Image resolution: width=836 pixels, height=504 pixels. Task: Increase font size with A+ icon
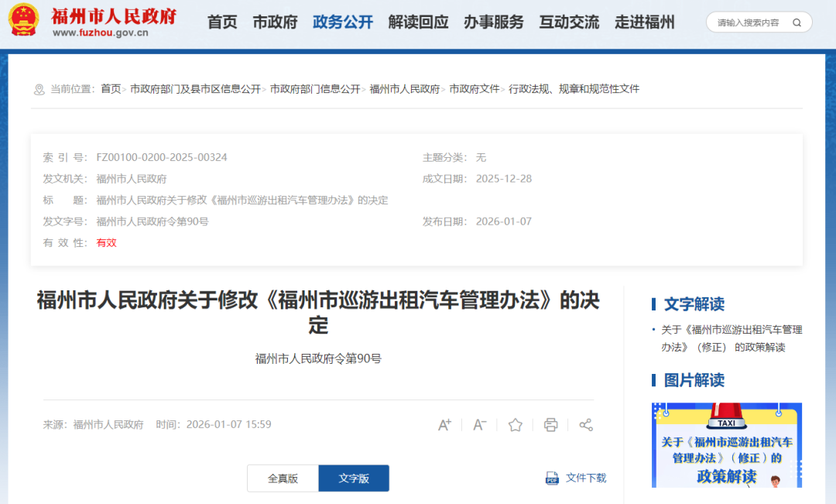point(444,424)
